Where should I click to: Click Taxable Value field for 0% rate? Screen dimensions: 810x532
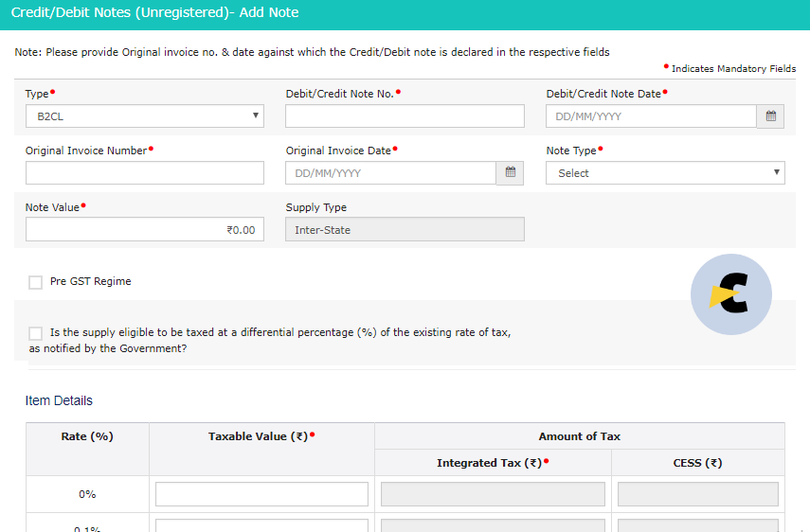click(261, 494)
